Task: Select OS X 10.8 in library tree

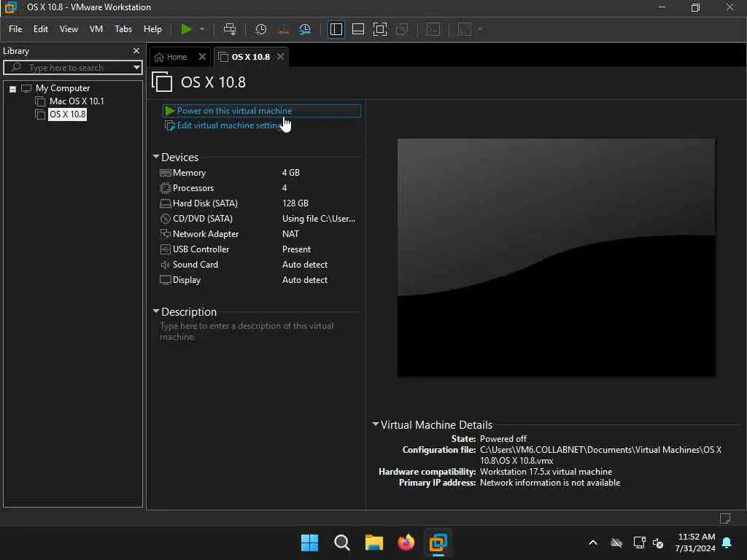Action: [x=68, y=114]
